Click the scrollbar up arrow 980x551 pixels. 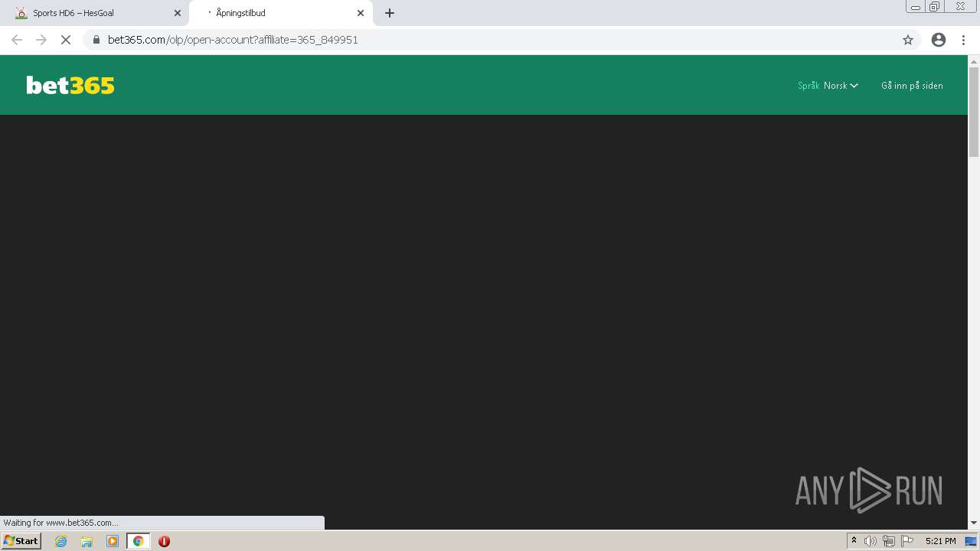974,61
